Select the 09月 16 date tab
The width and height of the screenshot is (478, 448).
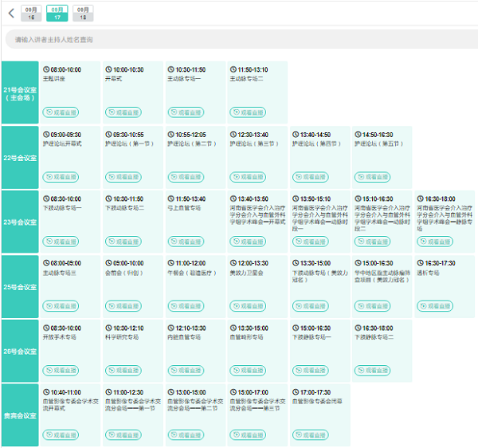[x=31, y=13]
